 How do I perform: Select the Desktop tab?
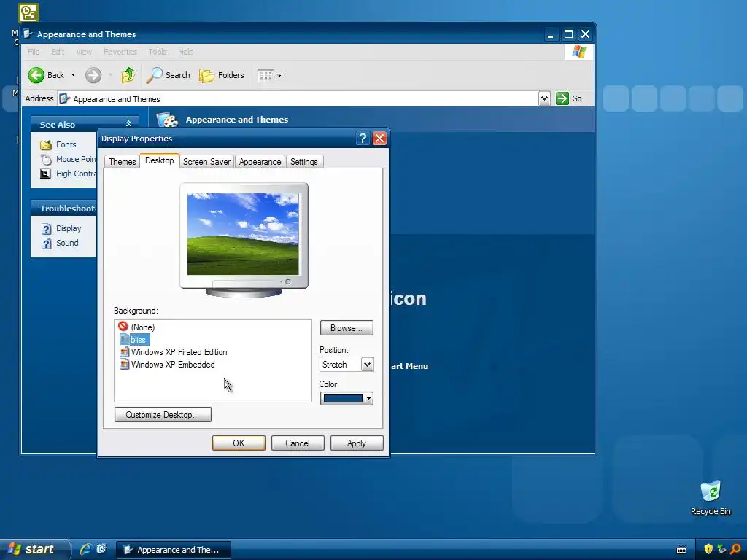(x=160, y=160)
